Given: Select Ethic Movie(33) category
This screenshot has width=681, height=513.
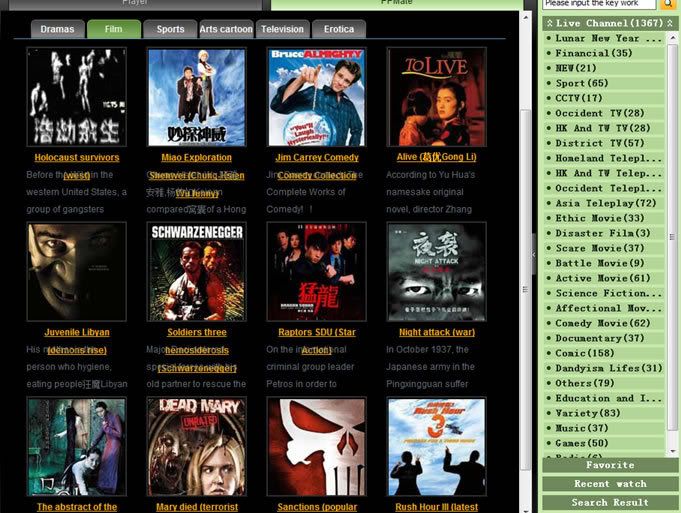Looking at the screenshot, I should coord(604,218).
